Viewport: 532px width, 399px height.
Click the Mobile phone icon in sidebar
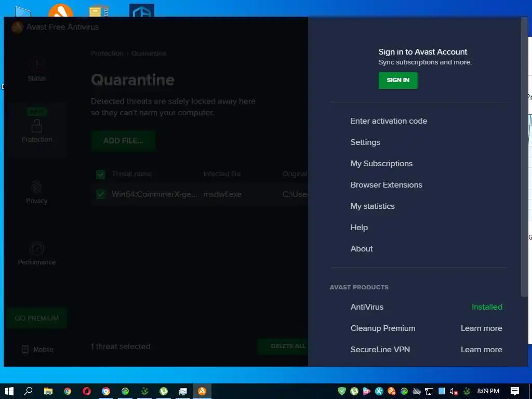pyautogui.click(x=25, y=350)
